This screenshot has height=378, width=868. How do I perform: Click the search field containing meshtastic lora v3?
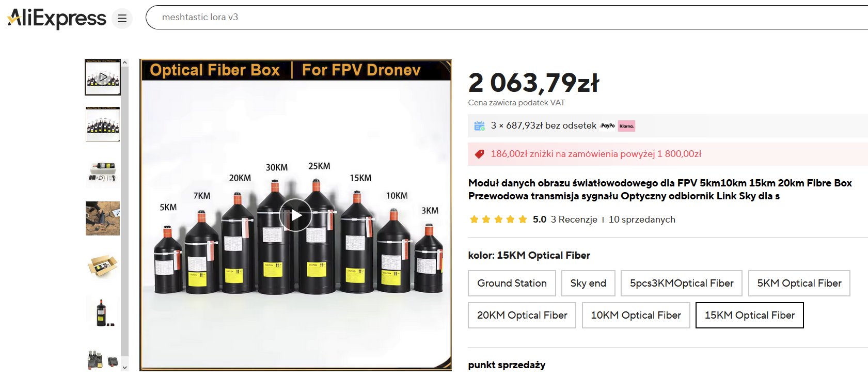coord(506,18)
